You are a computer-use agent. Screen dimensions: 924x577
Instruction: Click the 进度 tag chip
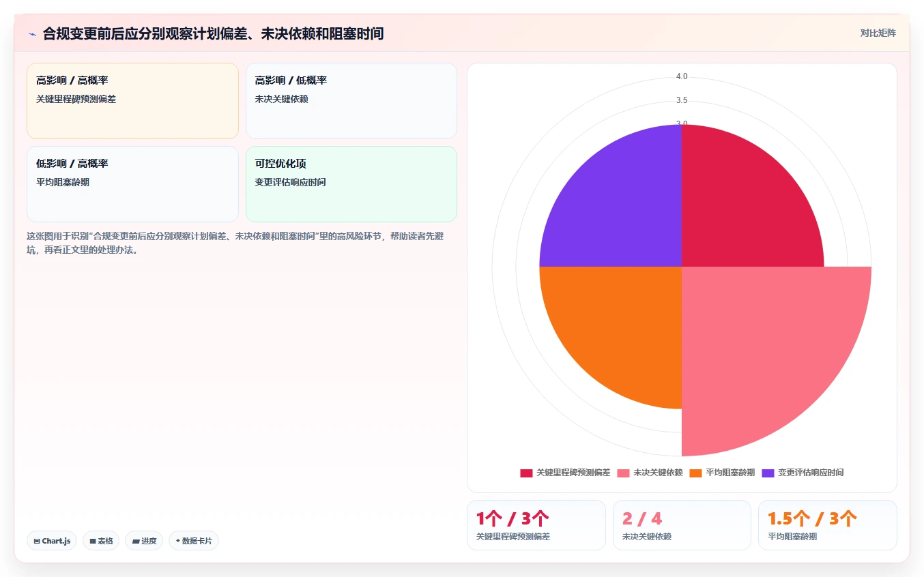pyautogui.click(x=144, y=541)
